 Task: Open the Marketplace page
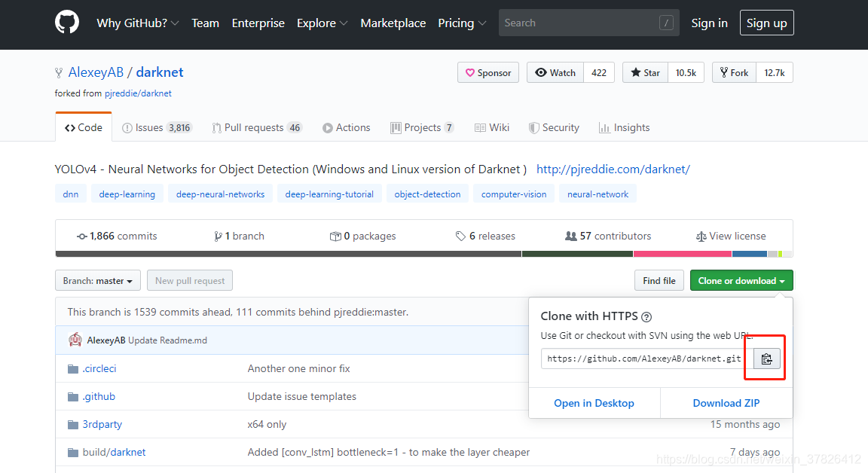pyautogui.click(x=393, y=23)
